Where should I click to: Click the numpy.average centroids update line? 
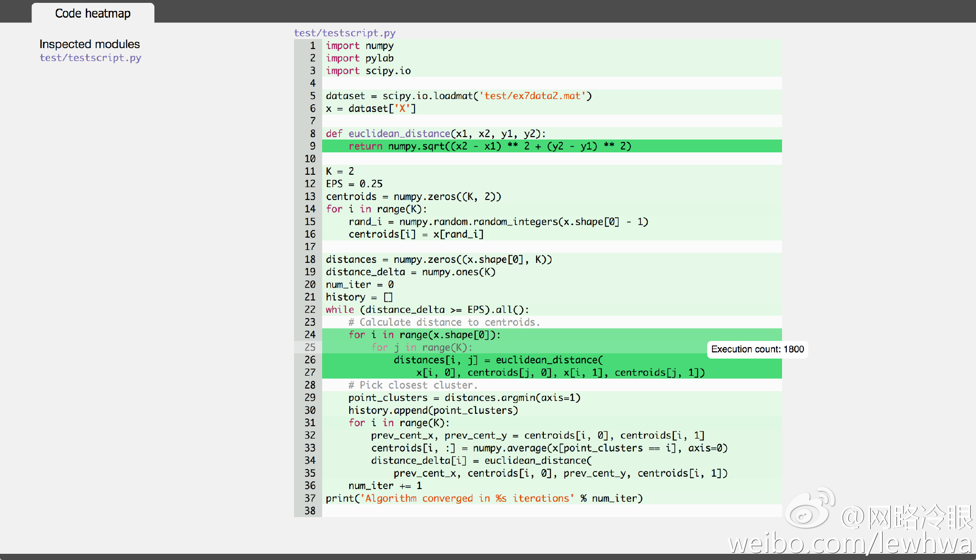(549, 448)
